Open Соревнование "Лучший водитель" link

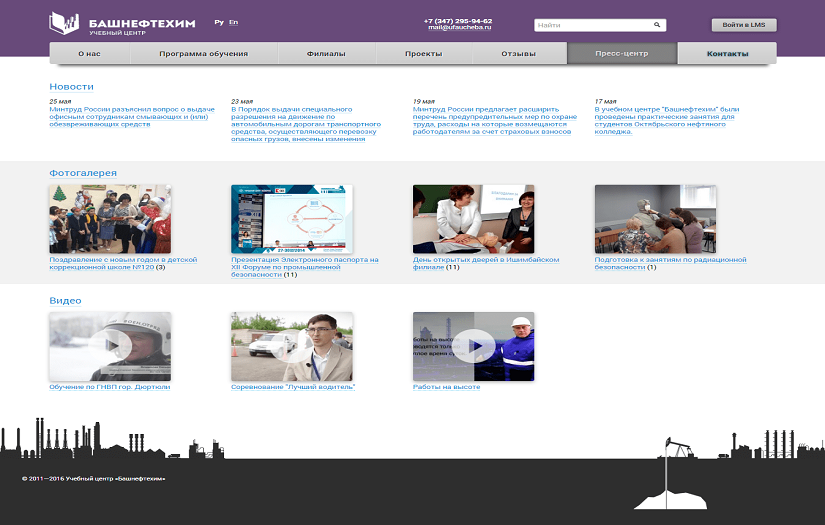coord(293,387)
